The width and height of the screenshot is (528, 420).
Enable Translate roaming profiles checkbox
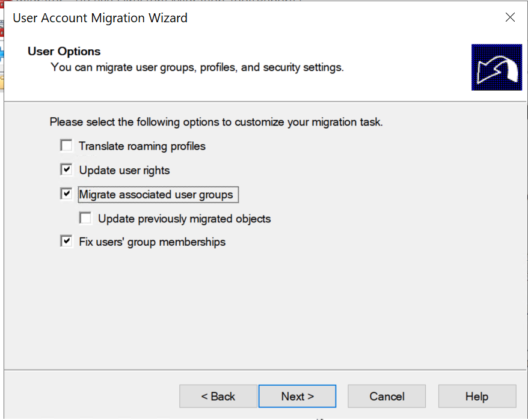coord(66,146)
